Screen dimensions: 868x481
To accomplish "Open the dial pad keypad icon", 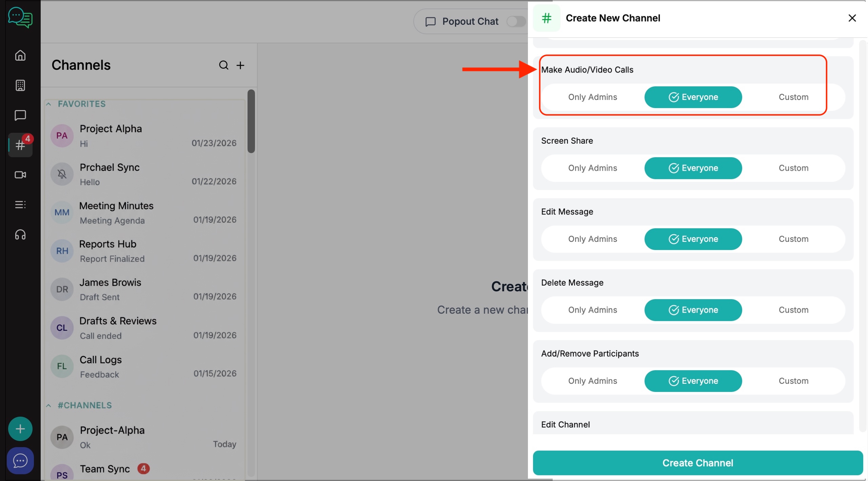I will tap(20, 85).
